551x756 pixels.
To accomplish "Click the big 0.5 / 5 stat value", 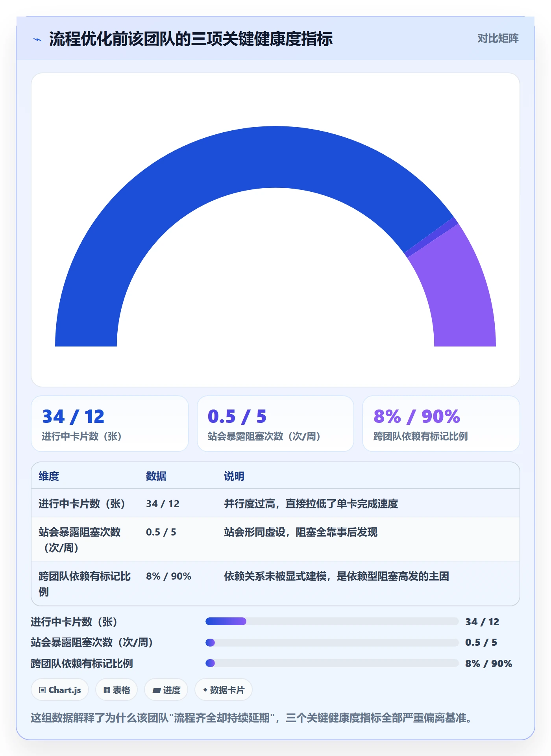I will [x=237, y=416].
